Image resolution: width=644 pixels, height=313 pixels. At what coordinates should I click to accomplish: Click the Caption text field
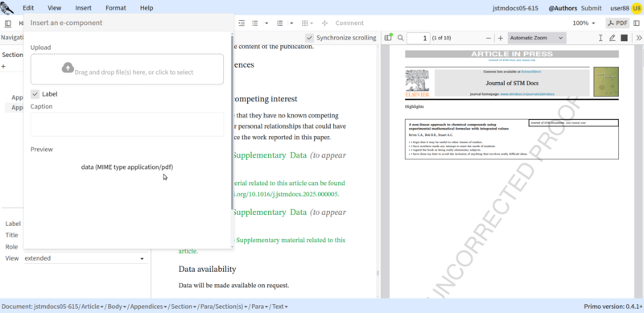pyautogui.click(x=127, y=124)
